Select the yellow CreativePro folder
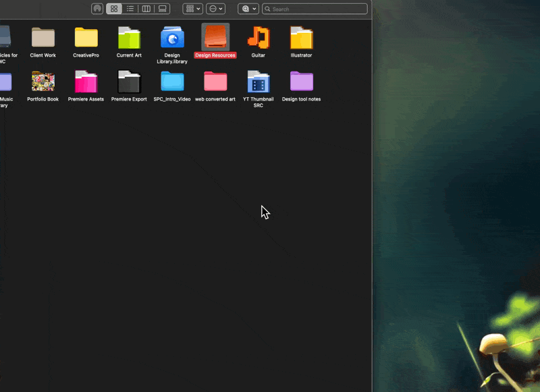This screenshot has height=392, width=540. 86,38
